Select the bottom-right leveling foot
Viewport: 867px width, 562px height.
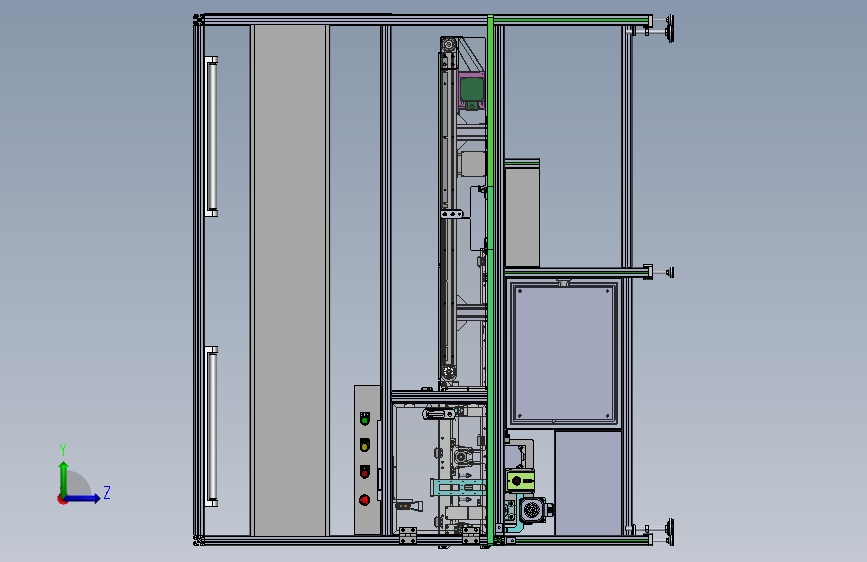[670, 532]
